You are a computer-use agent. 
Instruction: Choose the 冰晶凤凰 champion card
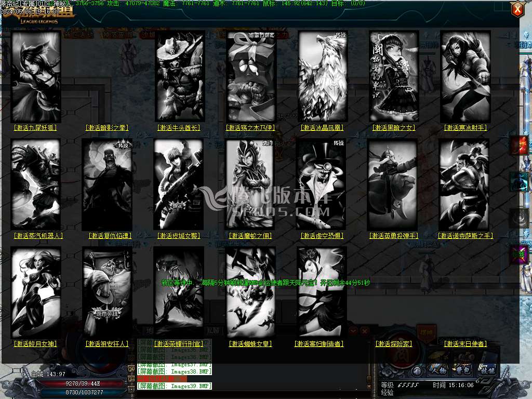tap(322, 76)
